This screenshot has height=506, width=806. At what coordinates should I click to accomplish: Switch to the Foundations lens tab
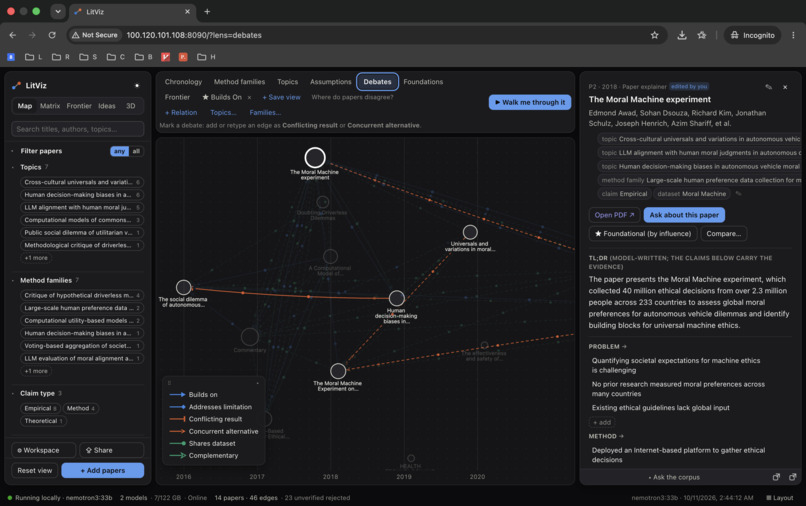[x=423, y=82]
